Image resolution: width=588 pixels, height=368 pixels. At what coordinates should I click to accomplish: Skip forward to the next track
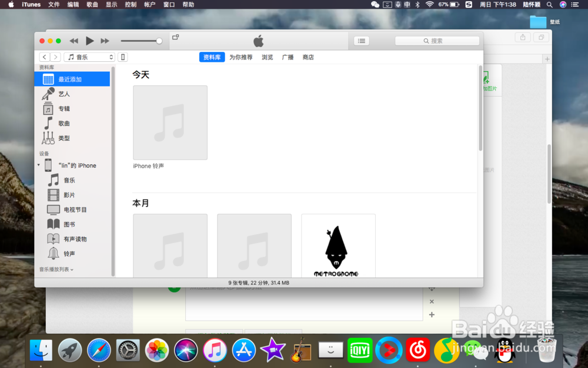[x=105, y=41]
